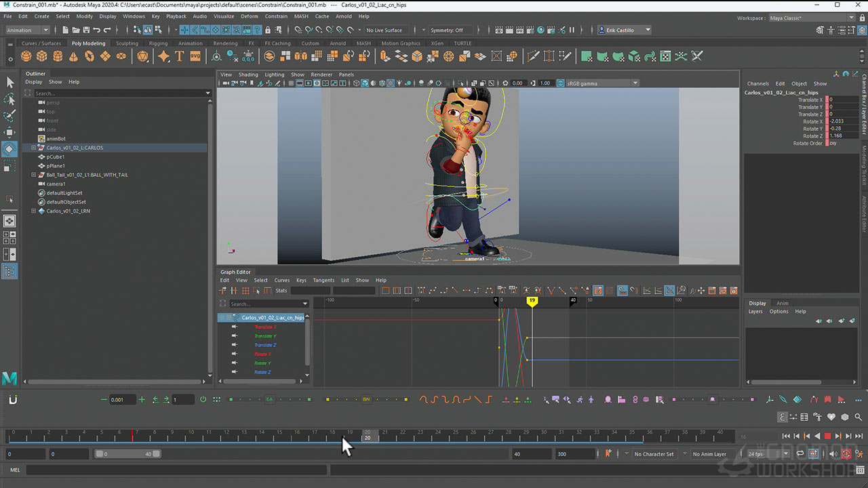This screenshot has width=868, height=488.
Task: Select the Polygon Sphere shelf icon
Action: [26, 57]
